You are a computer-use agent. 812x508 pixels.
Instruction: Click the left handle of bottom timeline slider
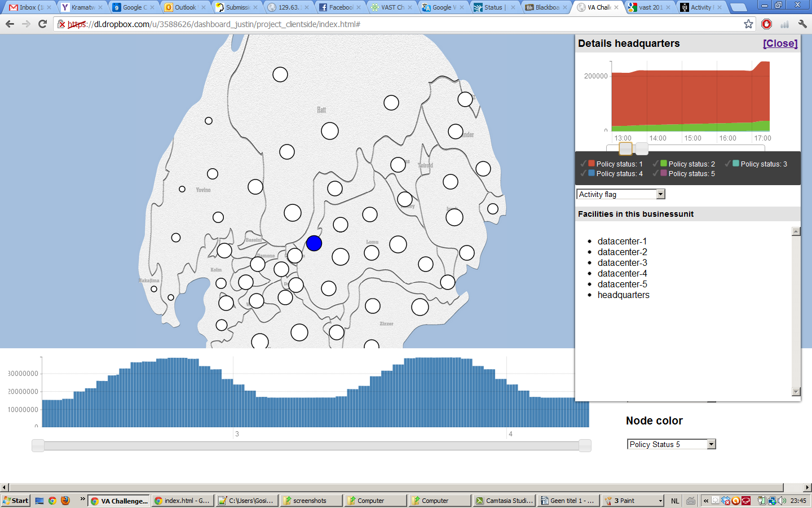[38, 446]
